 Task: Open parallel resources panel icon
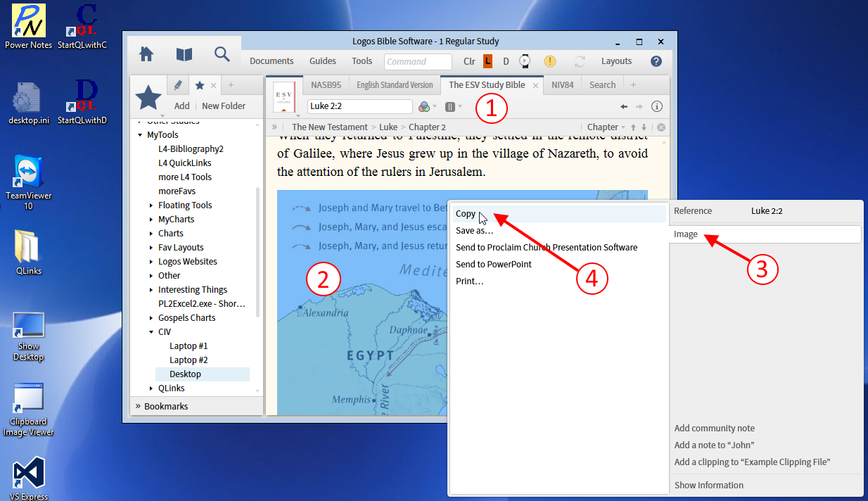450,106
